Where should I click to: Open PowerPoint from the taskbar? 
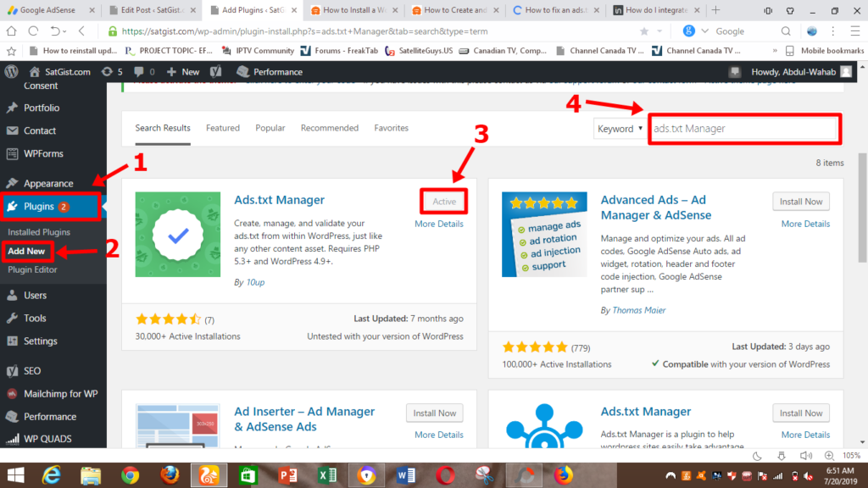point(287,475)
